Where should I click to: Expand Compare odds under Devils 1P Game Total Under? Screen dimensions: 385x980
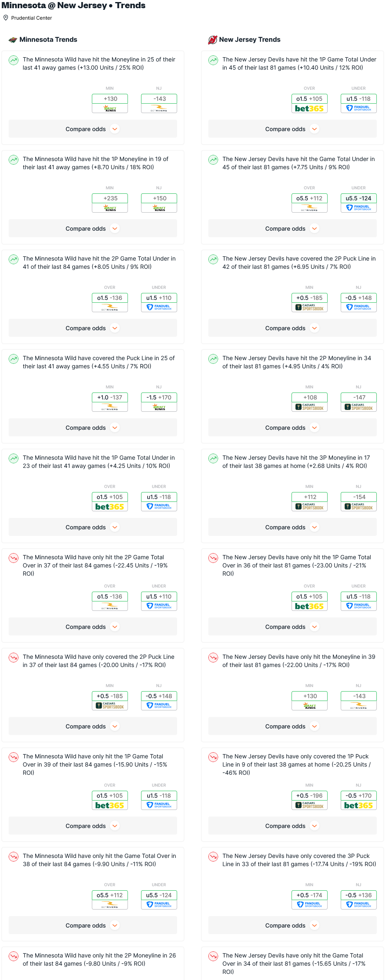pyautogui.click(x=292, y=129)
